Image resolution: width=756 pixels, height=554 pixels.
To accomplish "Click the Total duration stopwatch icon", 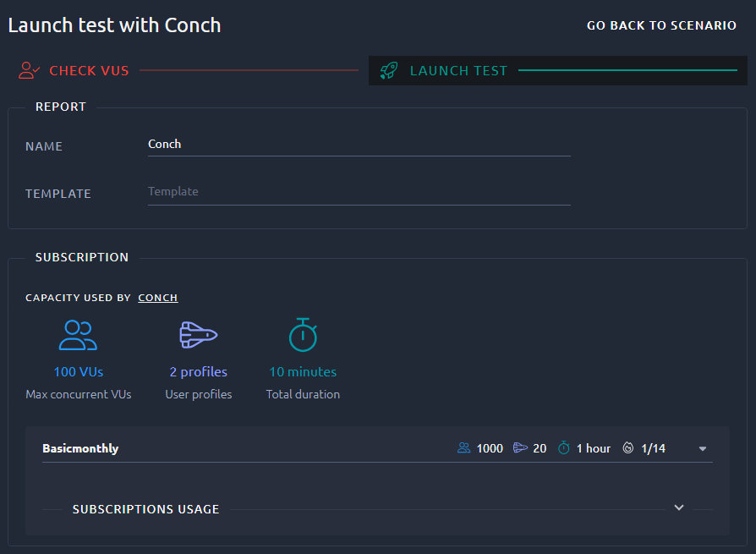I will click(303, 335).
